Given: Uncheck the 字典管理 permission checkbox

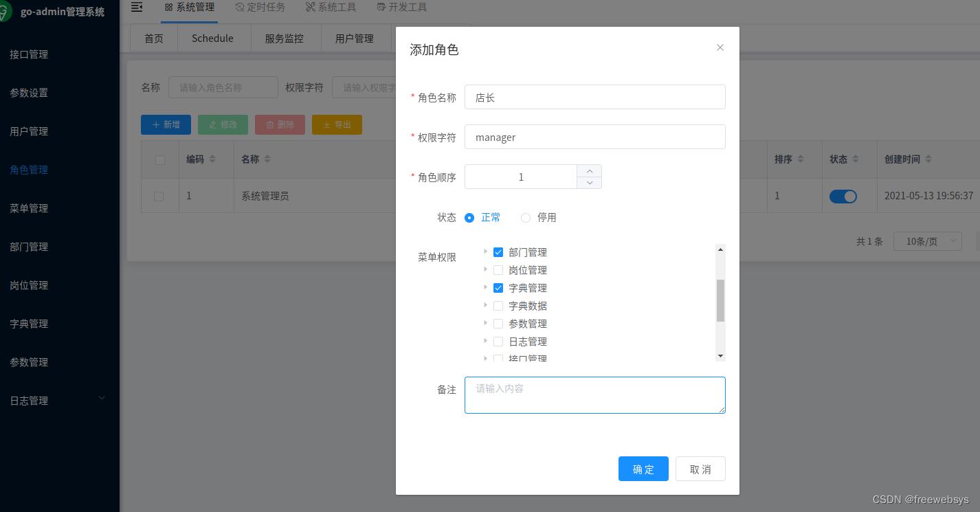Looking at the screenshot, I should click(x=498, y=288).
